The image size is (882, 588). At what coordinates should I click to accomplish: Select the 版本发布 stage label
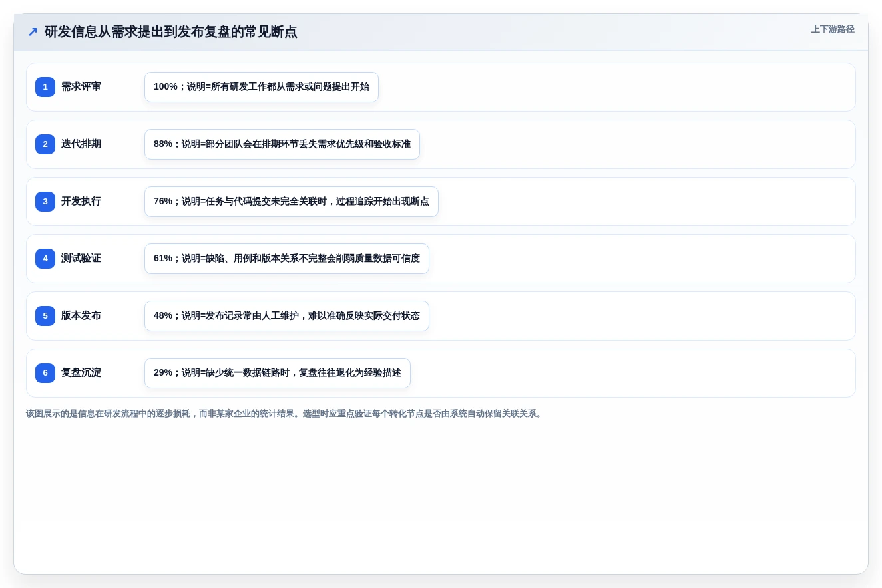click(81, 316)
